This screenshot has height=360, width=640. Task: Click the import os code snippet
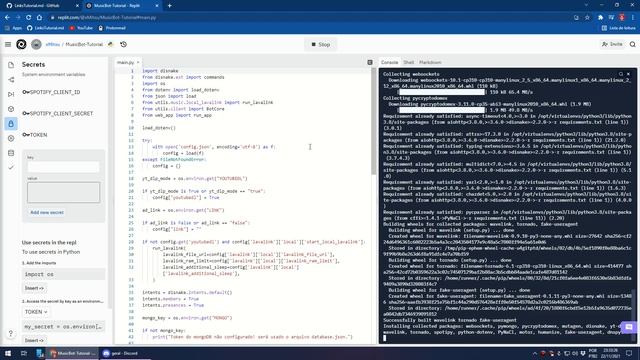63,274
